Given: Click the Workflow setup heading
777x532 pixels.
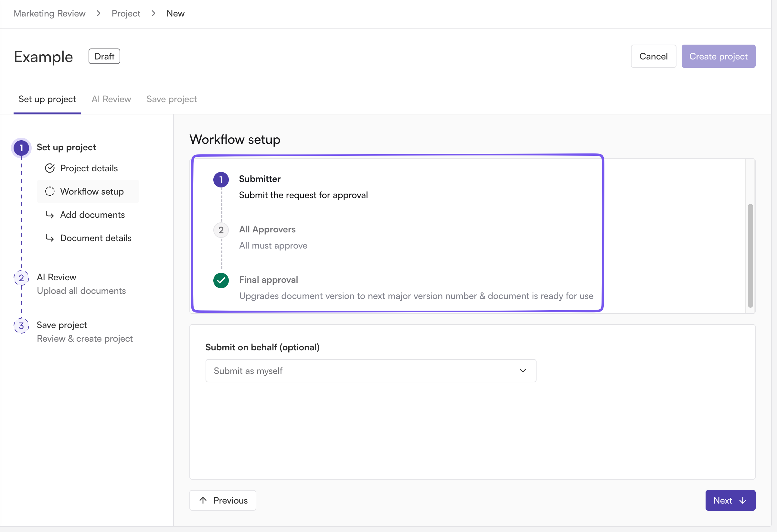Looking at the screenshot, I should (235, 139).
